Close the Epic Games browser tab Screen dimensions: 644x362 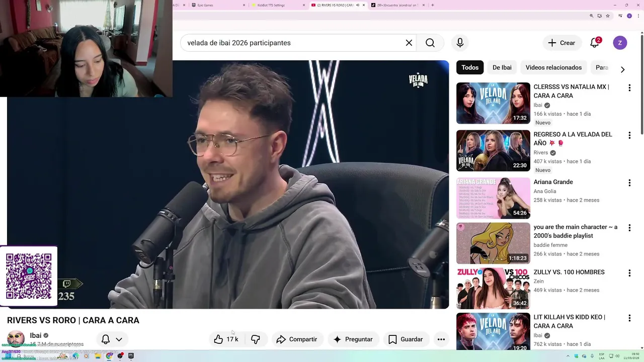pyautogui.click(x=244, y=5)
